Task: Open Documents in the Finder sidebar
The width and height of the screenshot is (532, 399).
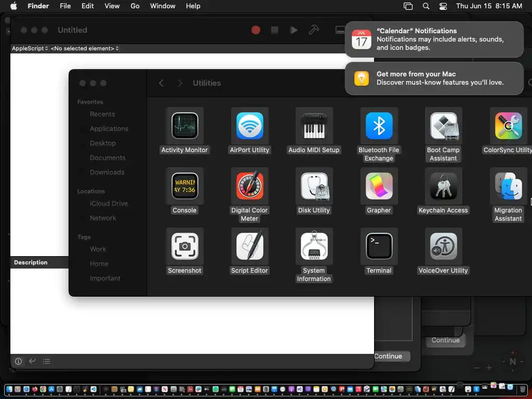Action: tap(108, 158)
